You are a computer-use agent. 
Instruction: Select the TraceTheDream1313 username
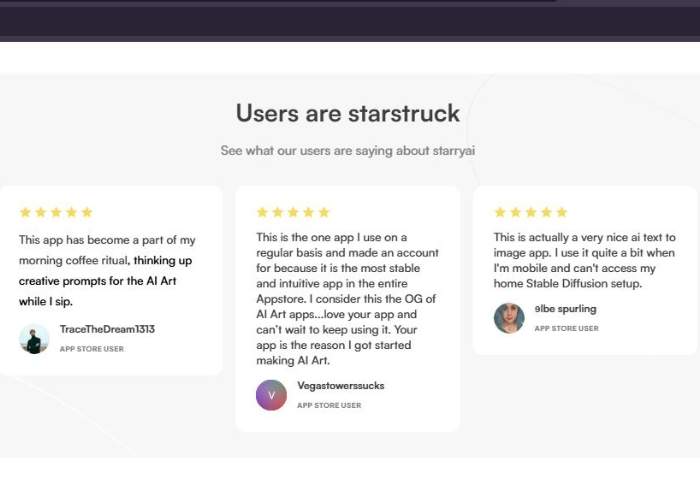(107, 329)
